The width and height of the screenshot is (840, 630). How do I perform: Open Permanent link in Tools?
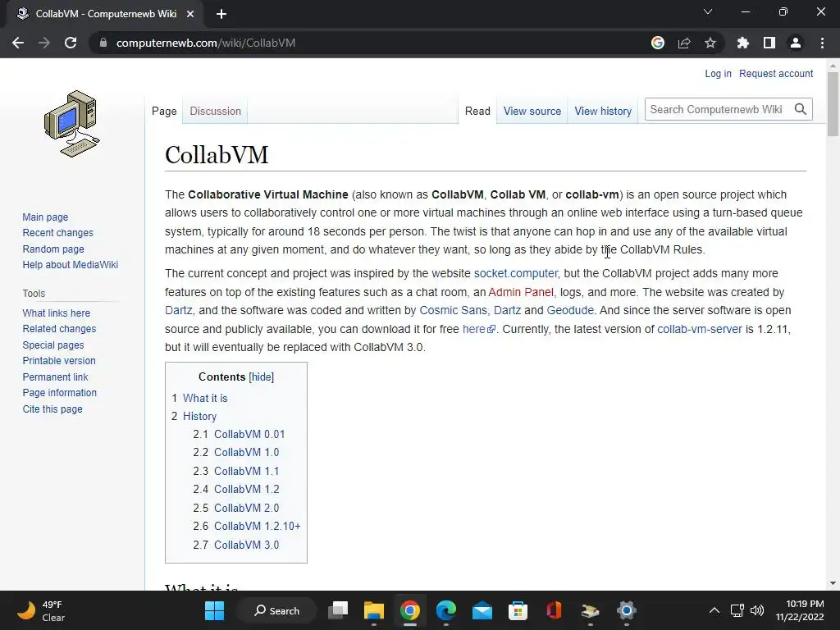coord(55,377)
